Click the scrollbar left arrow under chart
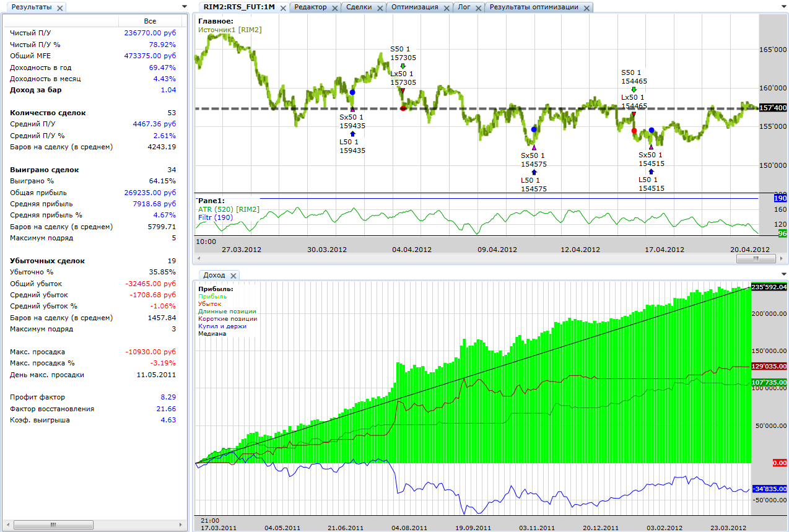Image resolution: width=789 pixels, height=532 pixels. click(x=199, y=259)
